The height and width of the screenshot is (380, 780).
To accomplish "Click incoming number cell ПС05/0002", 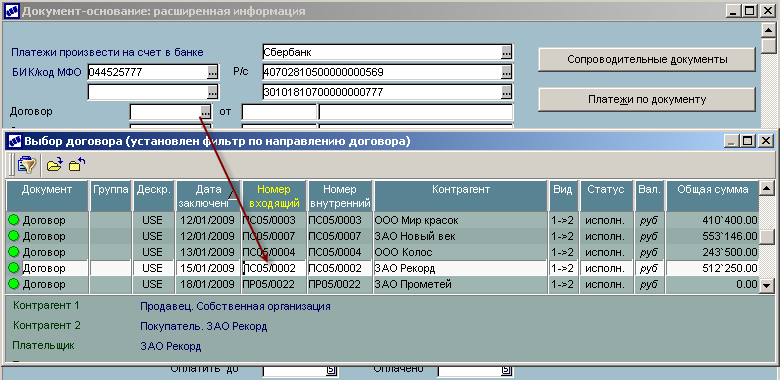I will pyautogui.click(x=274, y=268).
